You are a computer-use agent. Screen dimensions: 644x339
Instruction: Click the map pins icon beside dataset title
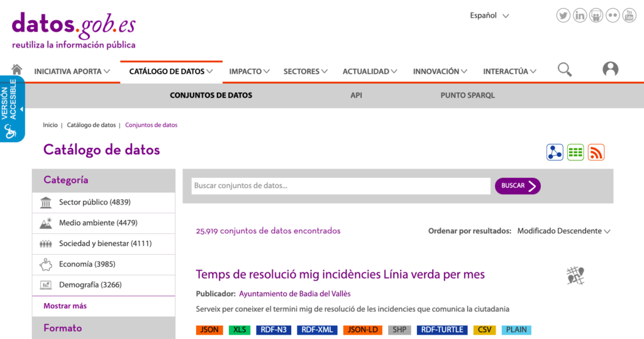575,275
